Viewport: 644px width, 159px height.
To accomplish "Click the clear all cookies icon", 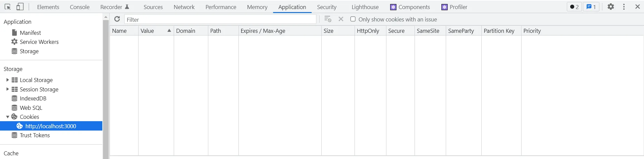I will [x=328, y=19].
